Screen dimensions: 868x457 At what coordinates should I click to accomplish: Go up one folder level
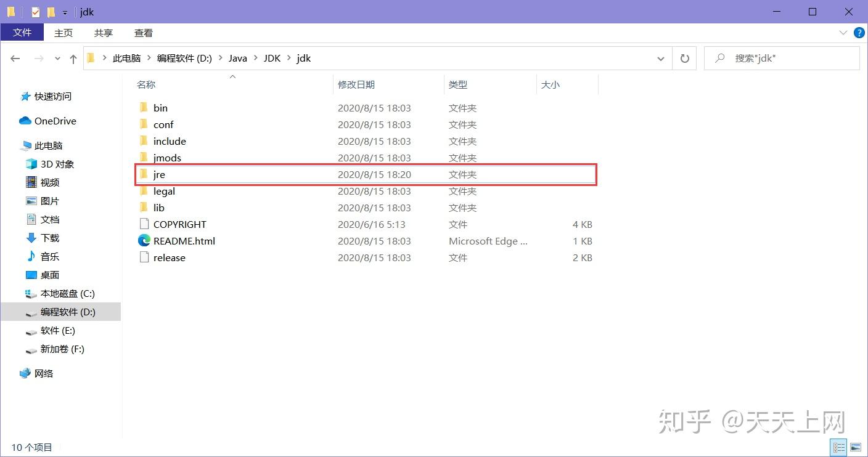point(73,58)
